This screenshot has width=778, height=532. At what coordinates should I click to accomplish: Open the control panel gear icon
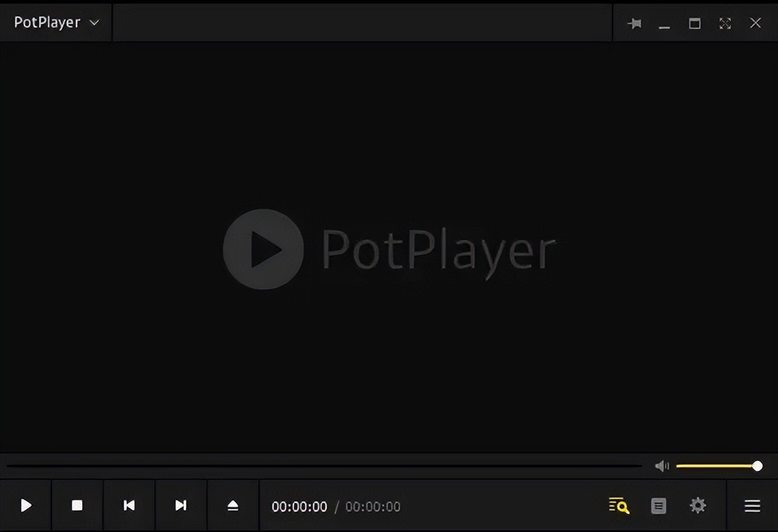coord(698,505)
